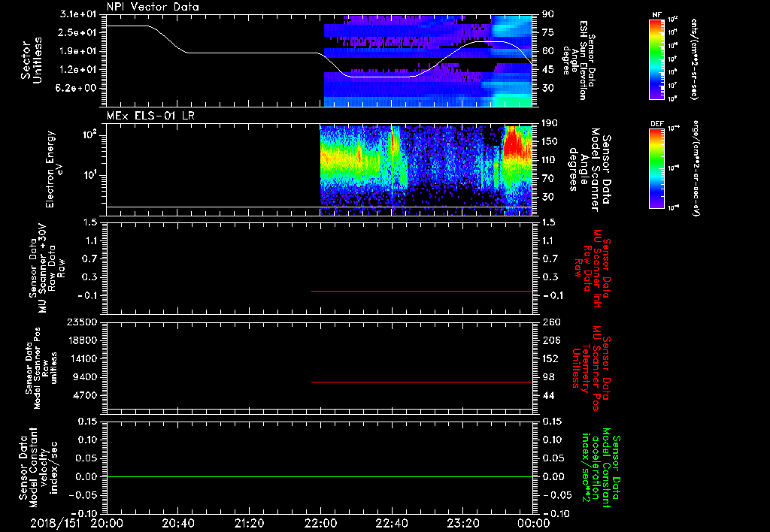Click the '2.5e+01' sector tick value
Image resolution: width=770 pixels, height=532 pixels.
tap(78, 32)
